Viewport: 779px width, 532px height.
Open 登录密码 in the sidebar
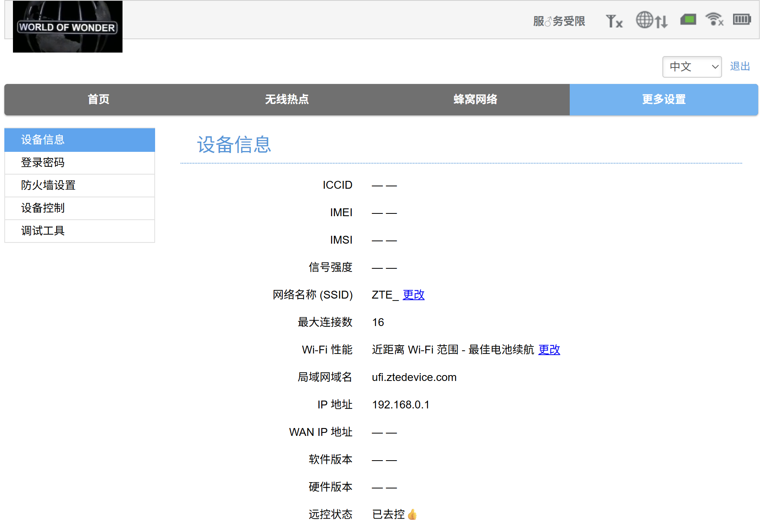click(80, 162)
